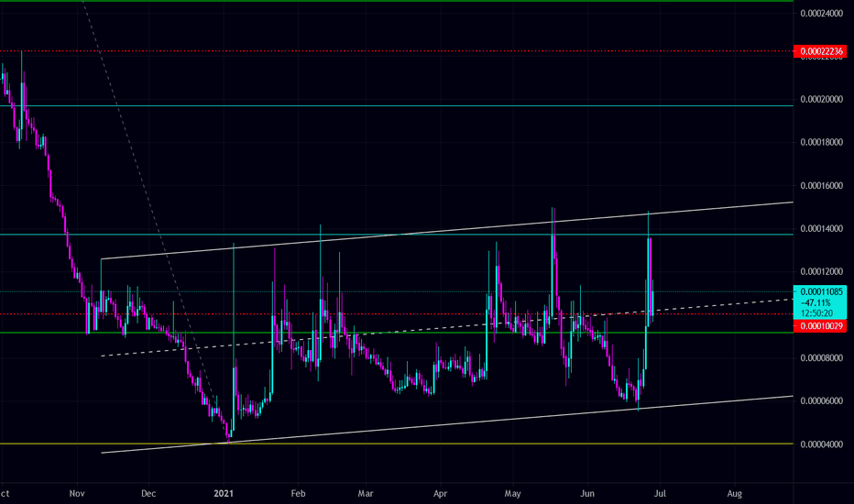Screen dimensions: 854x504
Task: Click the Mar label on time axis
Action: click(x=366, y=494)
